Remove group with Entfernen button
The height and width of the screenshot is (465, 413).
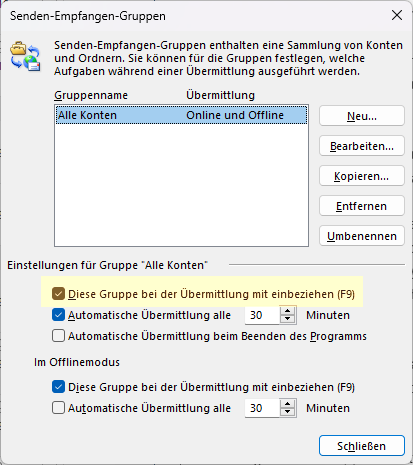click(x=362, y=206)
